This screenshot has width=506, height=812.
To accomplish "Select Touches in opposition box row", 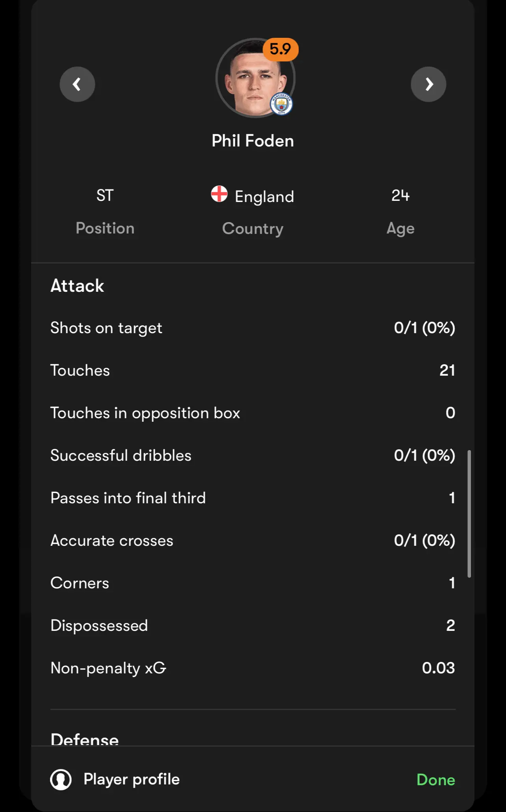I will point(253,413).
